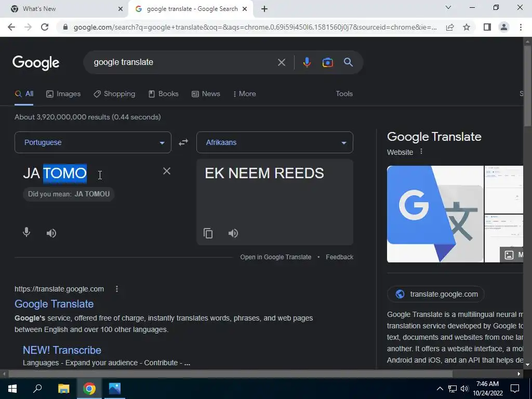Listen to the source text pronunciation
Screen dimensions: 532x399
pyautogui.click(x=51, y=233)
